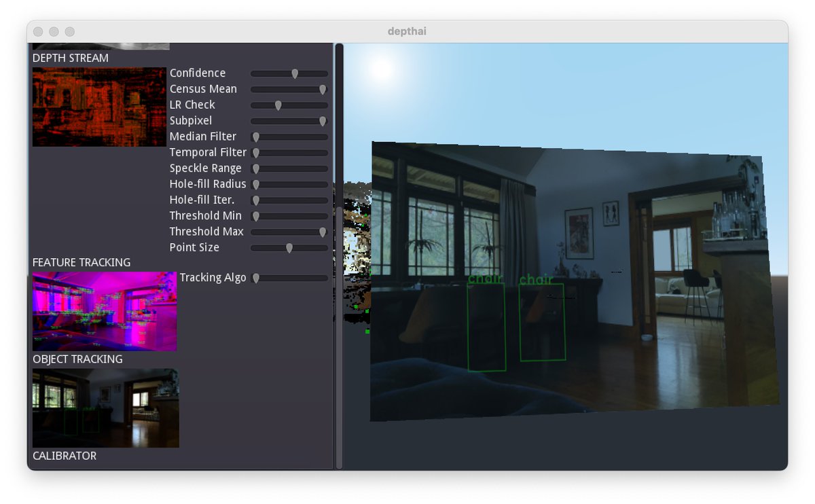Adjust the Threshold Min slider

289,216
